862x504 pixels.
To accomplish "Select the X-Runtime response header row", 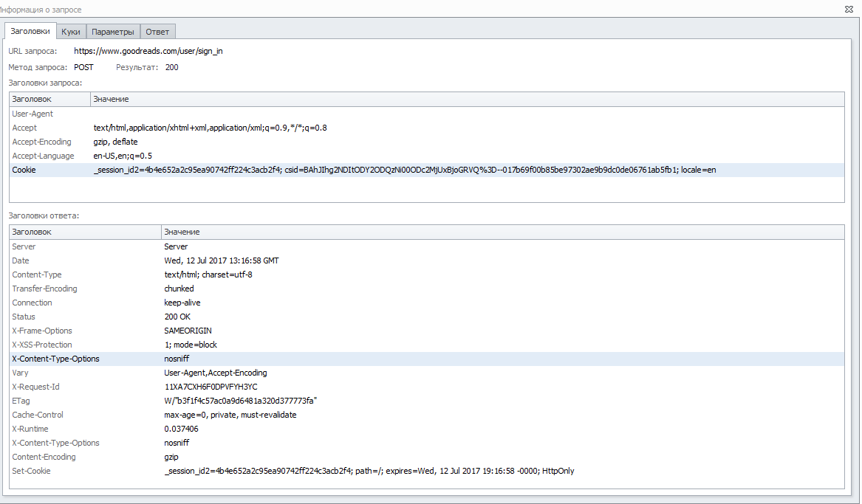I will point(30,429).
